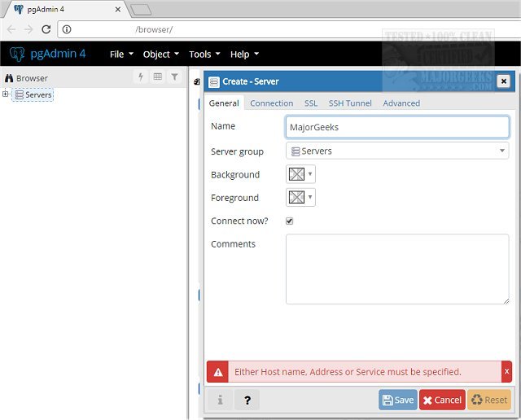Open the query tool lightning icon in Browser panel
The image size is (521, 420).
[x=141, y=77]
